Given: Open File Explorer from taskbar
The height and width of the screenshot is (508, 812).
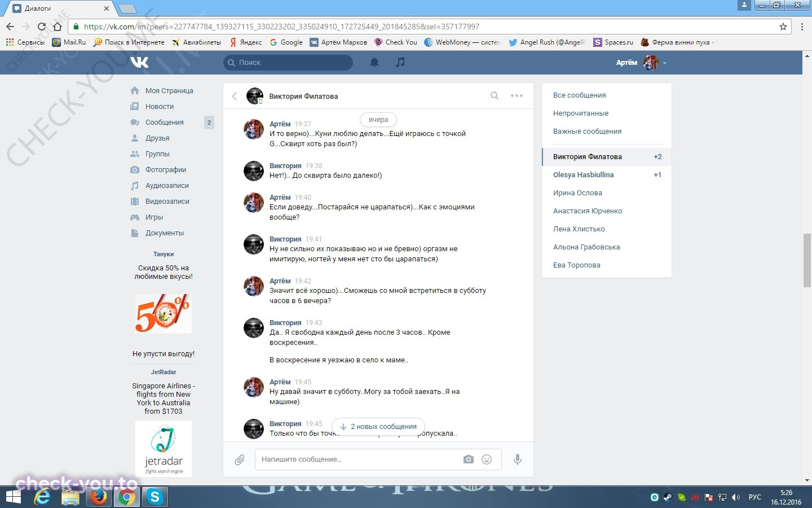Looking at the screenshot, I should click(x=70, y=497).
